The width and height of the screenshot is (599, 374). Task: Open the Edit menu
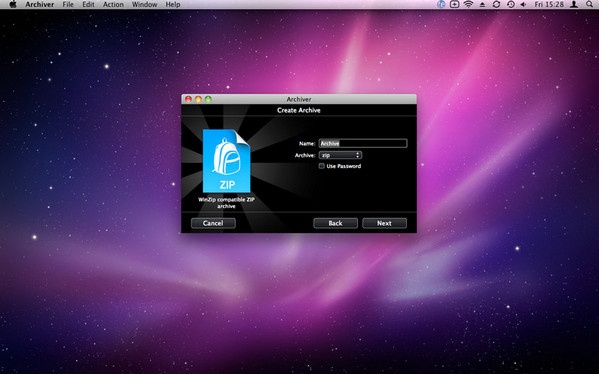tap(88, 5)
